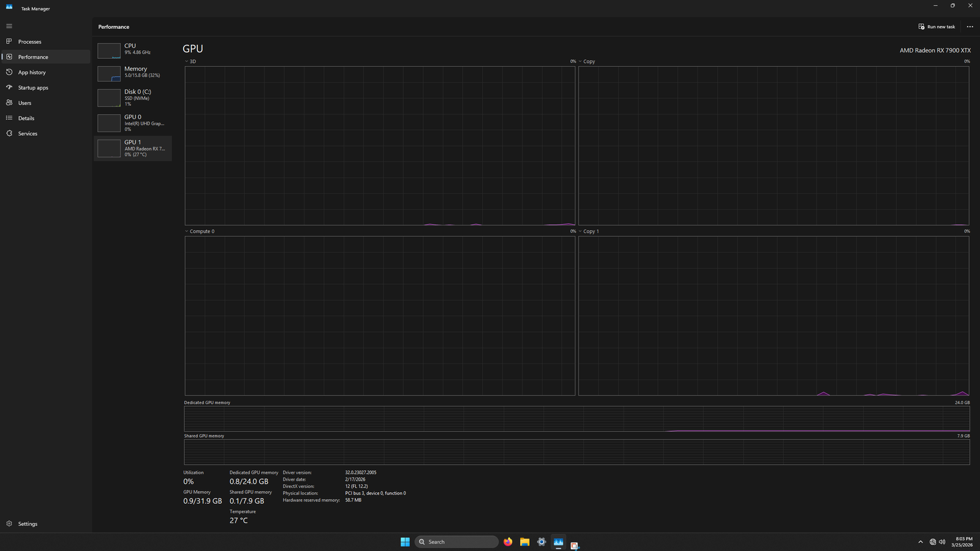Click the Users icon in sidebar
Viewport: 980px width, 551px height.
pos(9,103)
